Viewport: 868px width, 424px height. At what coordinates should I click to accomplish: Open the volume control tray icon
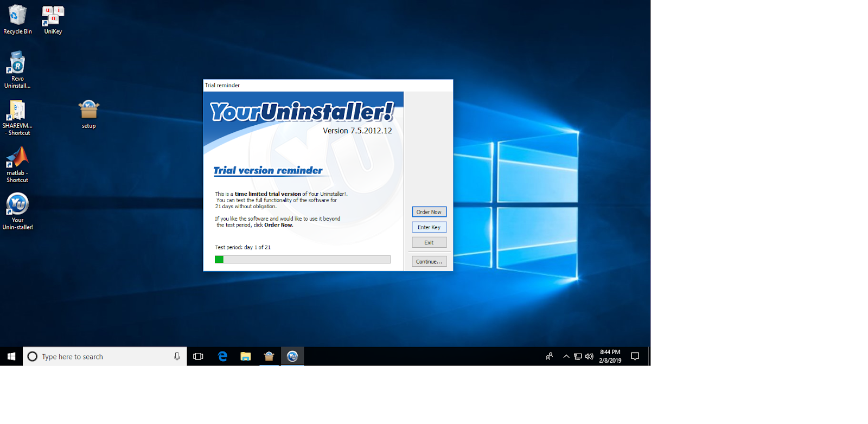pos(589,356)
